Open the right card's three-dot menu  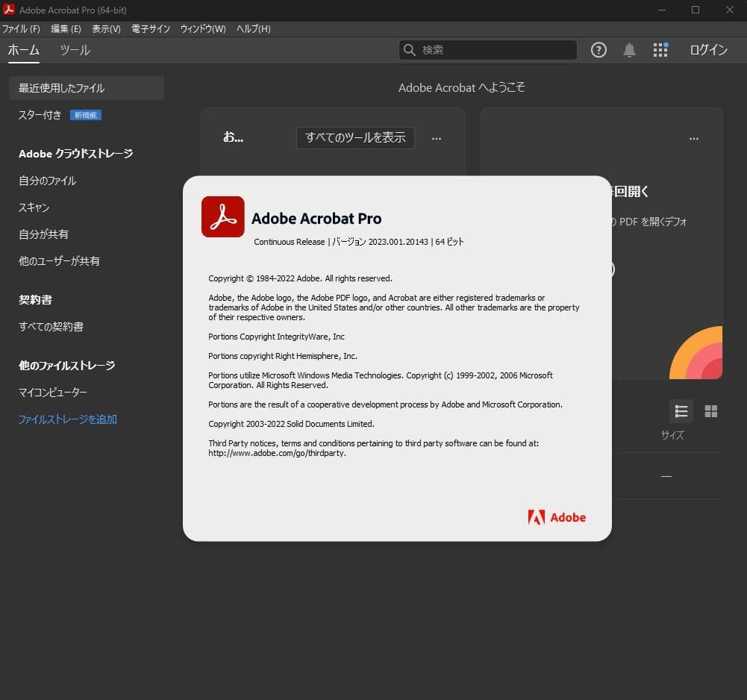click(694, 139)
